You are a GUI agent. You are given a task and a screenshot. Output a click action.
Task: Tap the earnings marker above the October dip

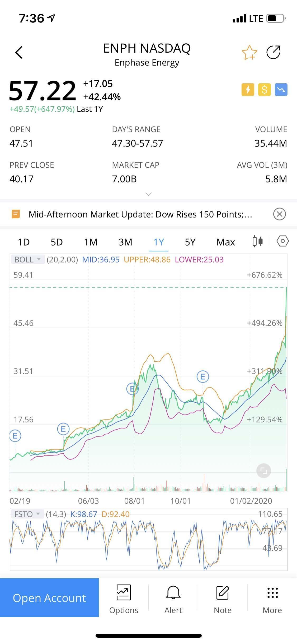[x=203, y=376]
